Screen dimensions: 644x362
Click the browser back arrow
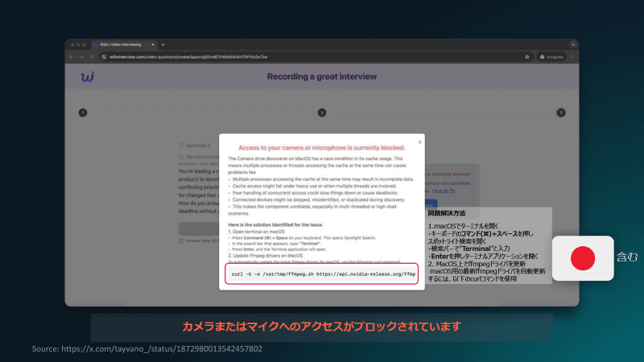tap(71, 57)
